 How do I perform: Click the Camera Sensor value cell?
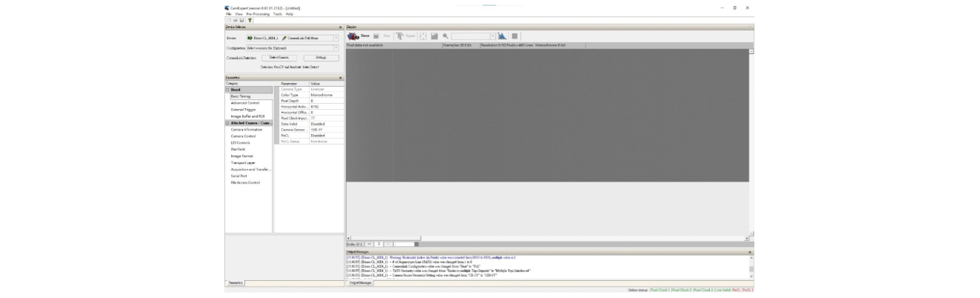click(x=326, y=130)
